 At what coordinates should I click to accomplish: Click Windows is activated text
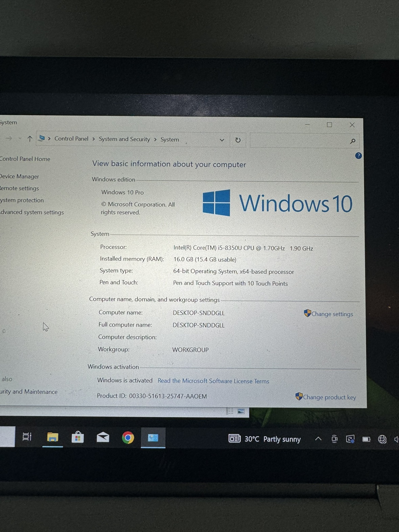click(x=125, y=380)
